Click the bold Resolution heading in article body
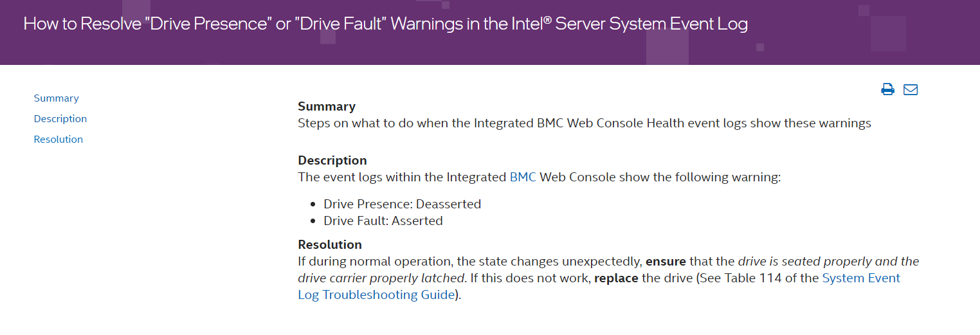Screen dimensions: 980x335 tap(330, 245)
